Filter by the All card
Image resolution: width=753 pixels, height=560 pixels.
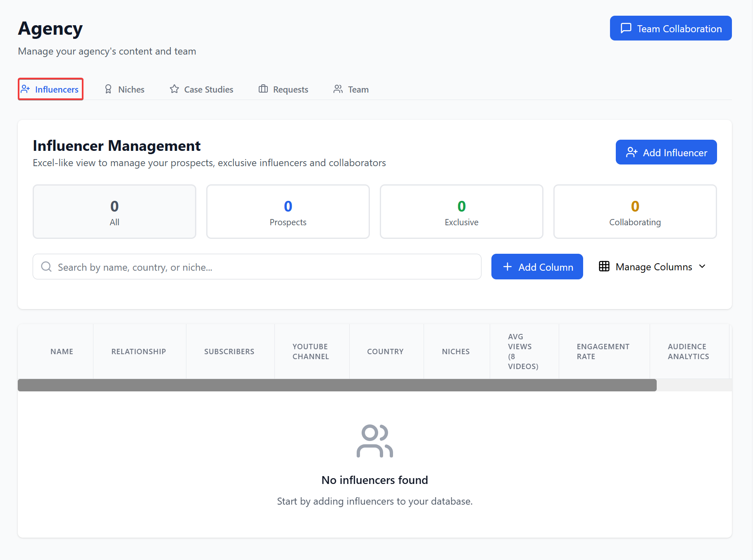point(114,212)
